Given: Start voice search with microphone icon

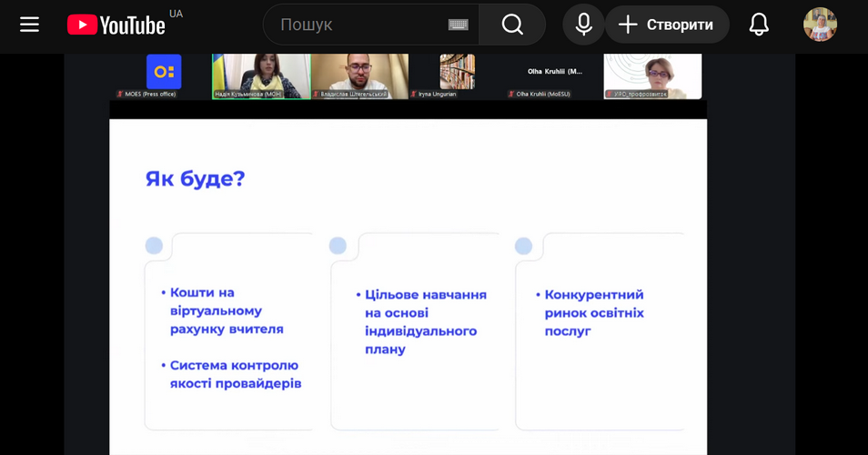Looking at the screenshot, I should (x=583, y=25).
